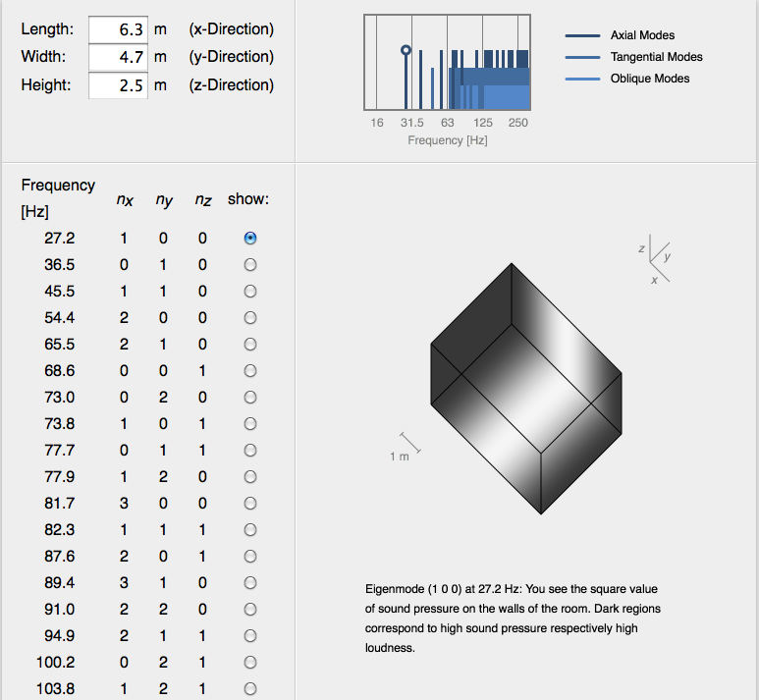The height and width of the screenshot is (700, 759).
Task: Select the 68.6 Hz mode radio button
Action: tap(250, 371)
